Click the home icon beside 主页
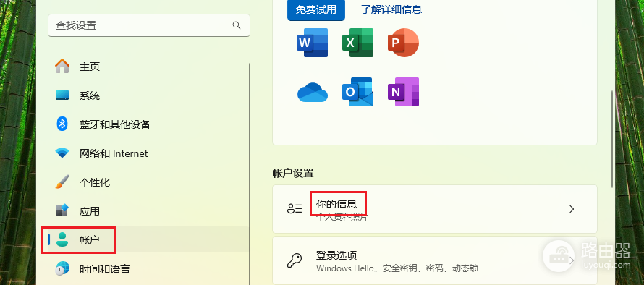The height and width of the screenshot is (285, 644). (62, 66)
